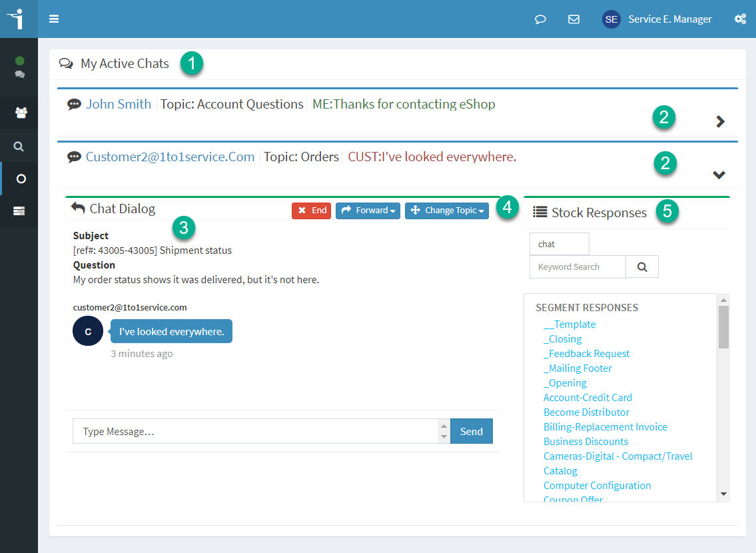
Task: Increase message box size with up stepper
Action: pyautogui.click(x=444, y=426)
